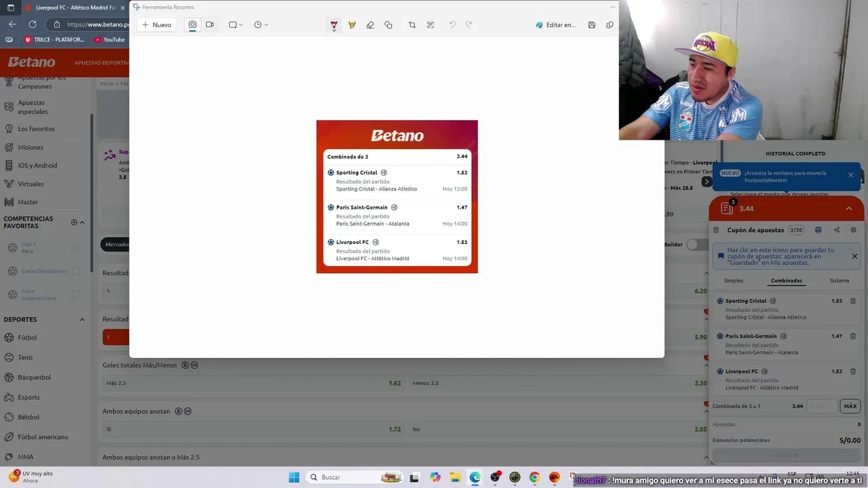
Task: Select Básquetbol in Deportes list
Action: click(34, 377)
